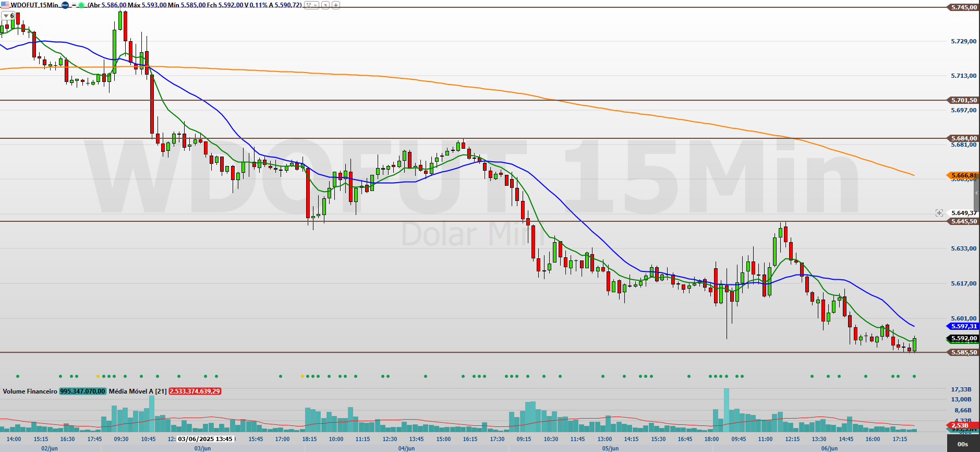The image size is (980, 452).
Task: Click the diagonal arrow button in chart header
Action: [325, 5]
